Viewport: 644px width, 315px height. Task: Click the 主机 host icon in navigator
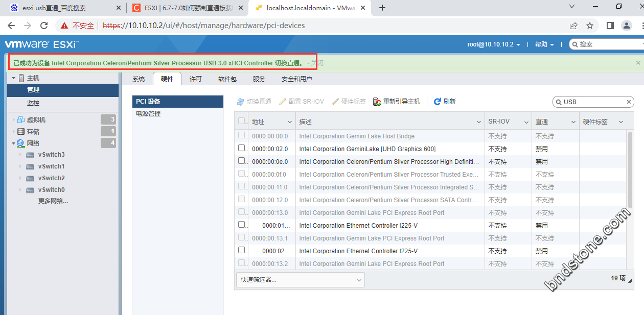tap(21, 78)
